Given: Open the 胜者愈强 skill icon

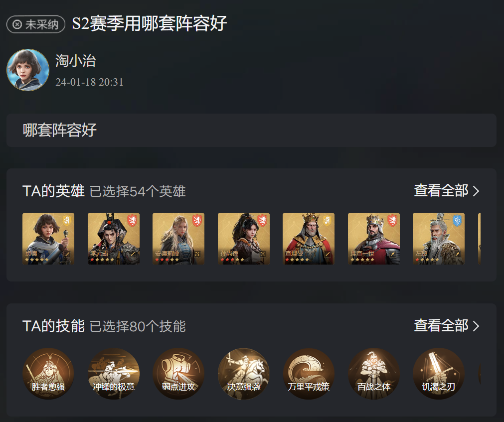Looking at the screenshot, I should [48, 374].
